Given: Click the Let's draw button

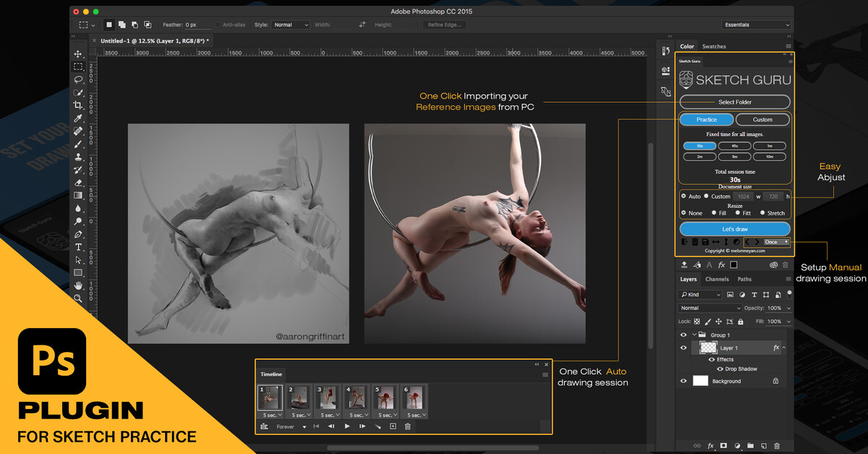Looking at the screenshot, I should [735, 229].
